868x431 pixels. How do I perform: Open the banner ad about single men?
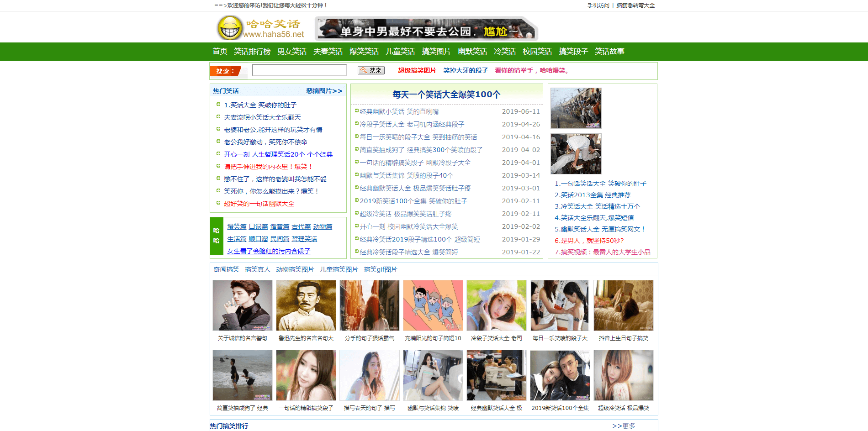(x=426, y=29)
